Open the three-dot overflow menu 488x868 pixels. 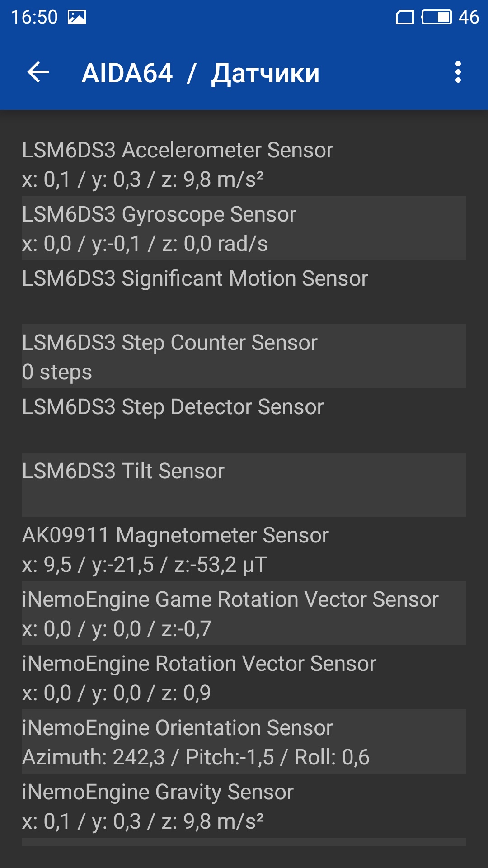[458, 72]
